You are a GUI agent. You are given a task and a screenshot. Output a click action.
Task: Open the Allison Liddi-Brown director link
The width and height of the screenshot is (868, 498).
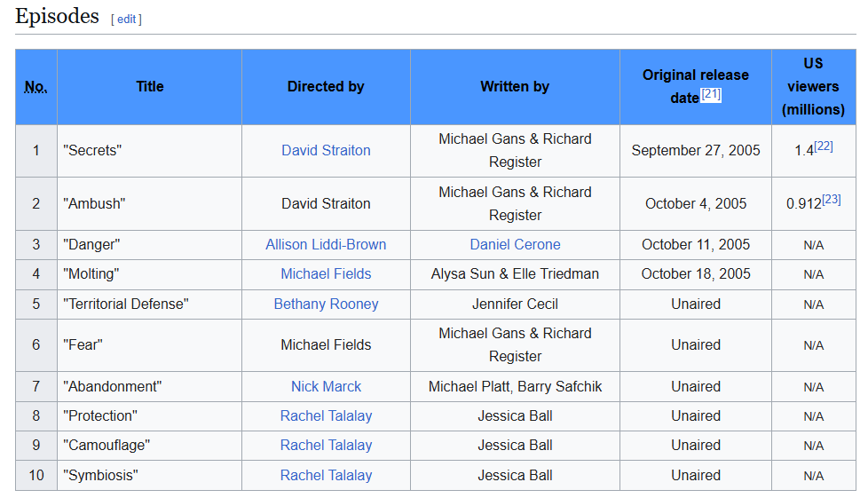point(326,244)
